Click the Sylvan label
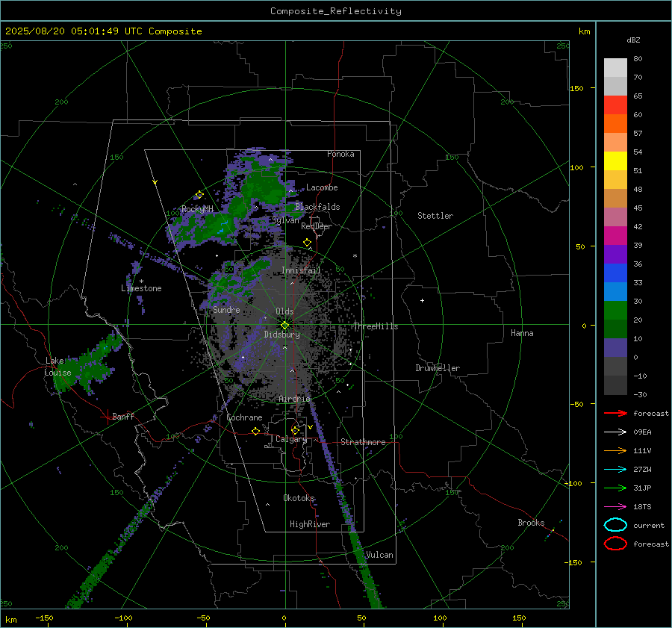 click(x=285, y=220)
